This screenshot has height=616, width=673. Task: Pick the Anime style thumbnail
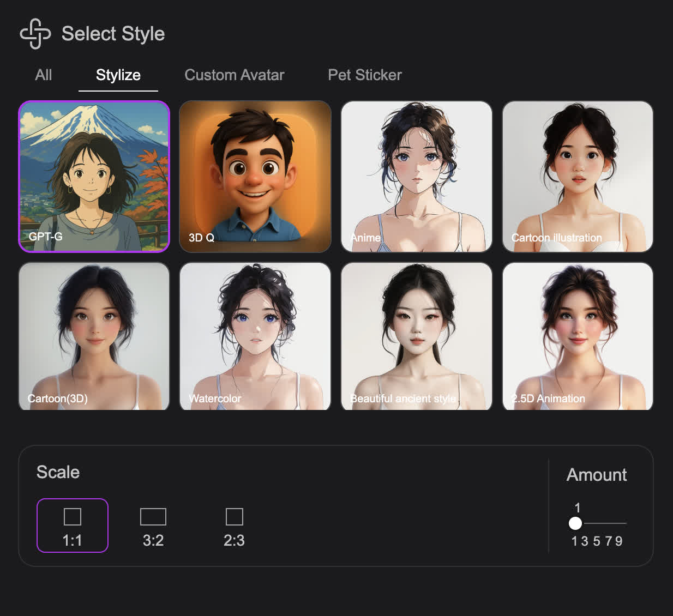point(417,177)
